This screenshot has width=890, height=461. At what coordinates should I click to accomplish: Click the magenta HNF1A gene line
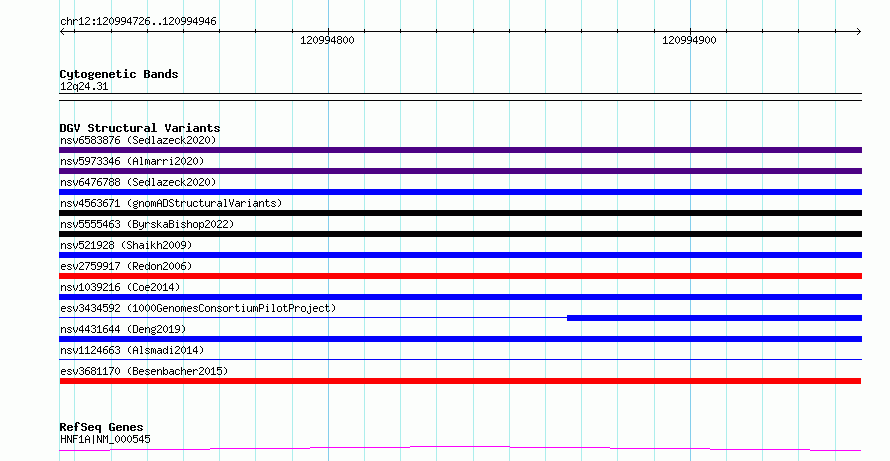point(460,449)
